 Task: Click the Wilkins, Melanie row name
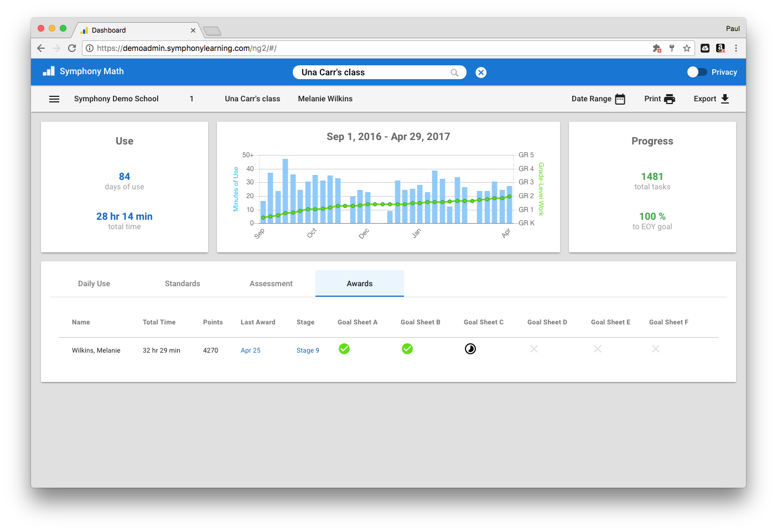click(x=96, y=350)
